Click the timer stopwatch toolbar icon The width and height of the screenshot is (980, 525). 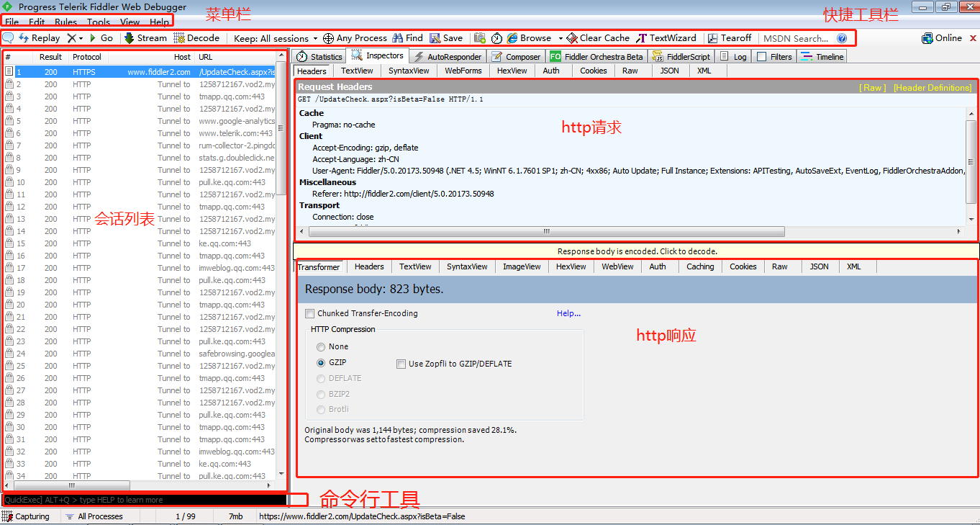click(x=496, y=38)
